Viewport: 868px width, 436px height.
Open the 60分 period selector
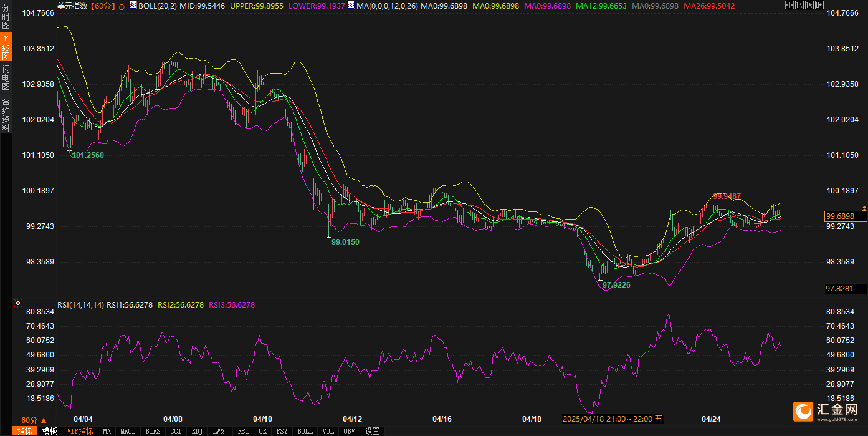click(34, 420)
